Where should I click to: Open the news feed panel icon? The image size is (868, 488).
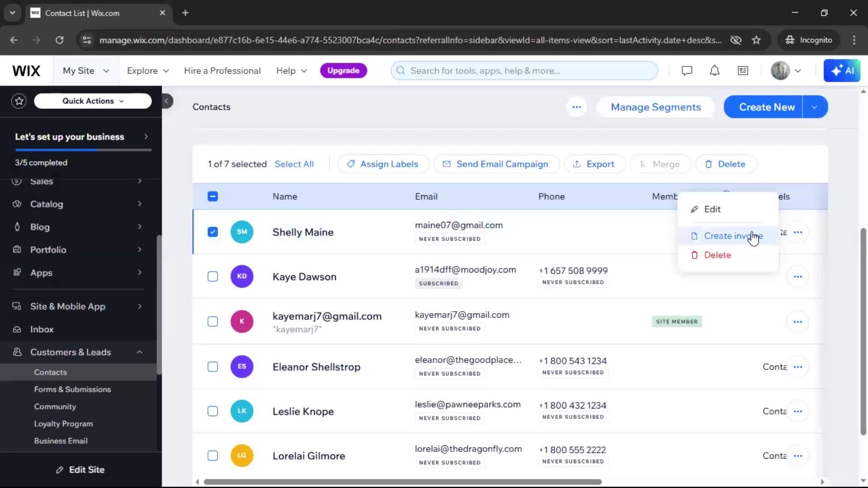(x=743, y=71)
